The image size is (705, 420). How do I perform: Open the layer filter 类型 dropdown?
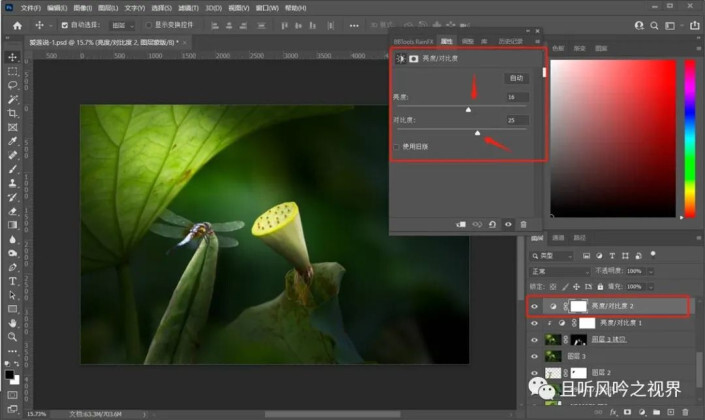click(x=553, y=256)
